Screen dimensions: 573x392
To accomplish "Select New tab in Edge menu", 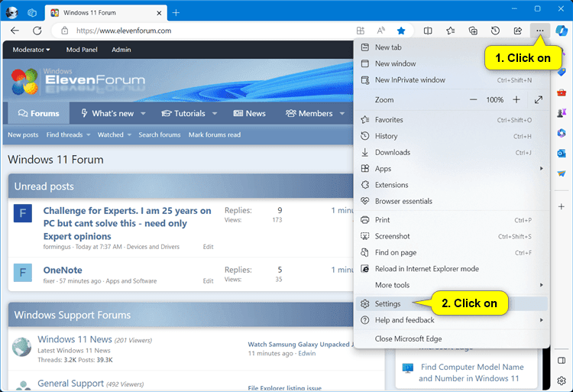I will (452, 47).
